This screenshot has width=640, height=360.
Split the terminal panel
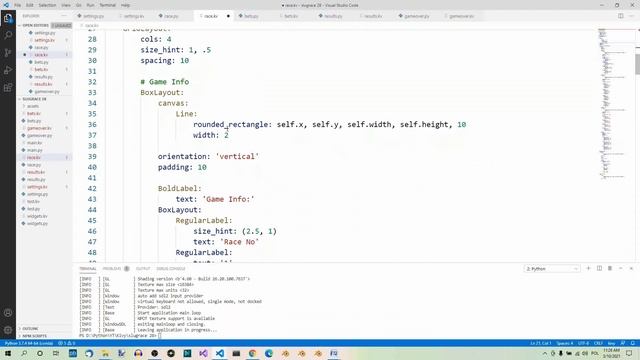[599, 268]
